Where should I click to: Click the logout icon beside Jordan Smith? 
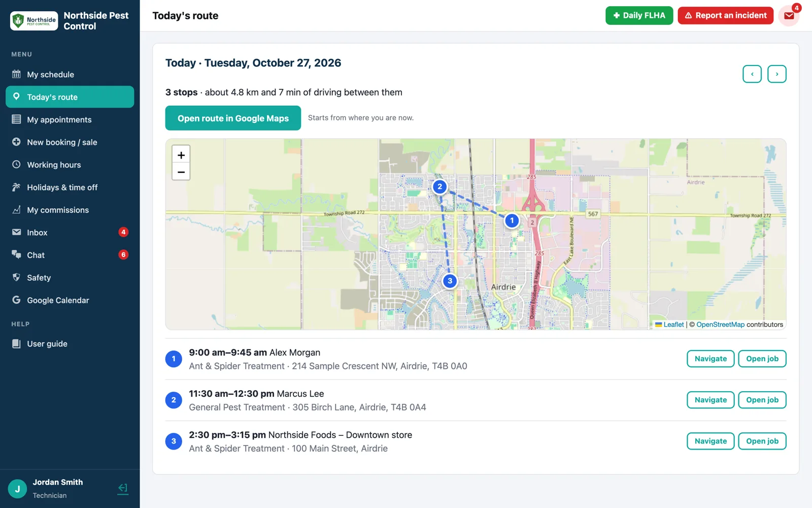tap(123, 489)
